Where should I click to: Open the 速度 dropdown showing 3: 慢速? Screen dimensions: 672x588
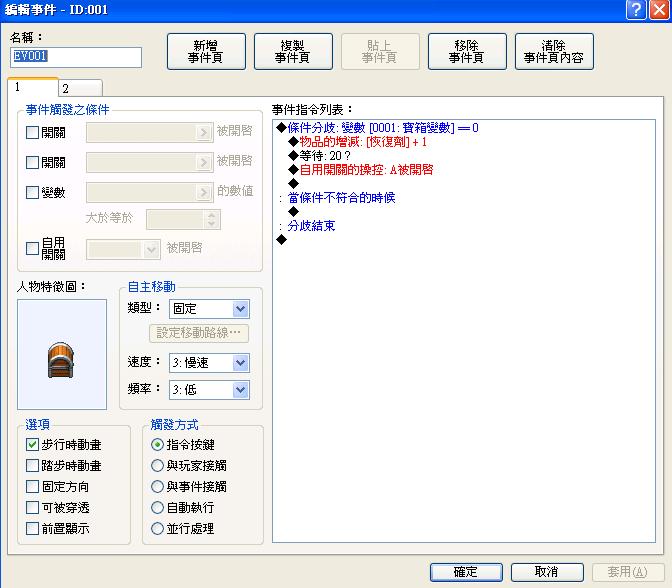pos(209,363)
